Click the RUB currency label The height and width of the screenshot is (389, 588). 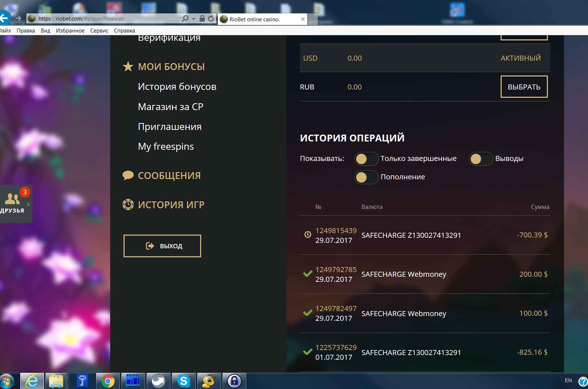307,87
